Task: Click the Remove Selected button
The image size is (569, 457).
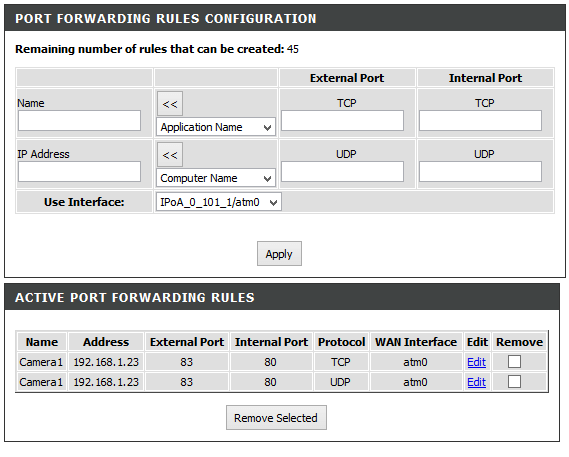Action: point(276,418)
